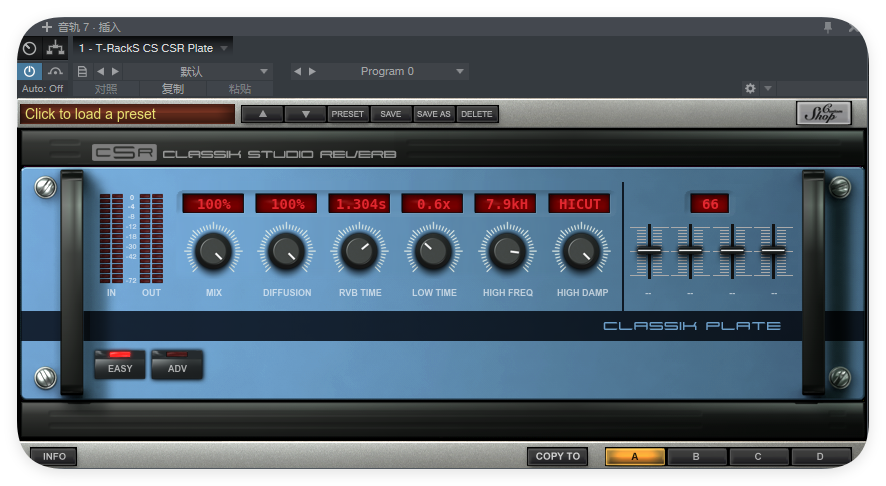Select preset slot B
This screenshot has width=886, height=486.
696,457
